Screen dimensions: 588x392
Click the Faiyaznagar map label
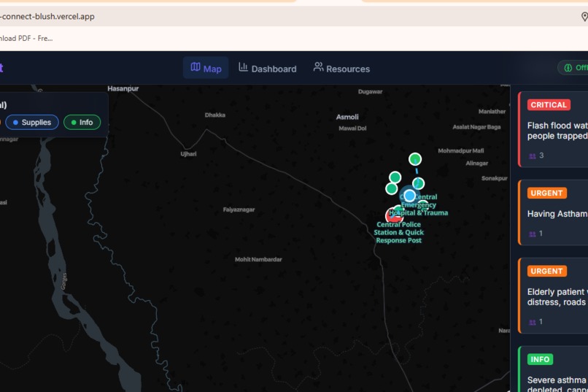tap(239, 210)
